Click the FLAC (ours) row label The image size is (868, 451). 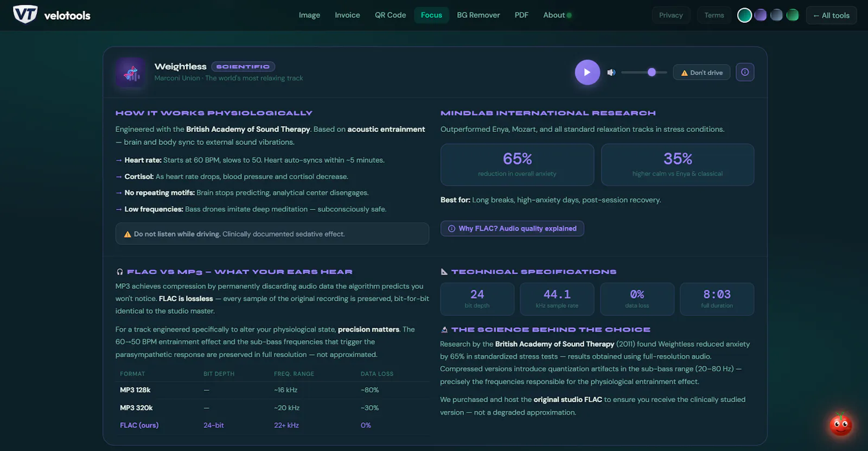pos(139,425)
